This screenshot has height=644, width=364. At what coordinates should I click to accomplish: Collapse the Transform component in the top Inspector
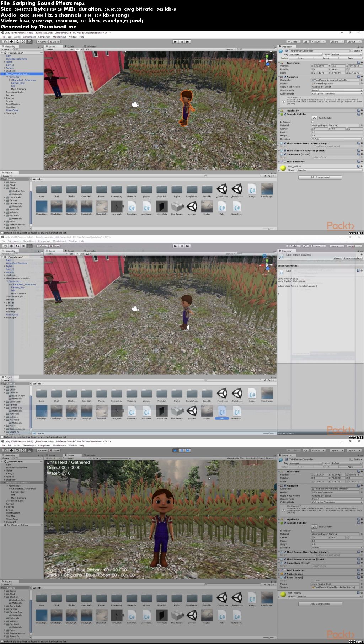click(279, 63)
